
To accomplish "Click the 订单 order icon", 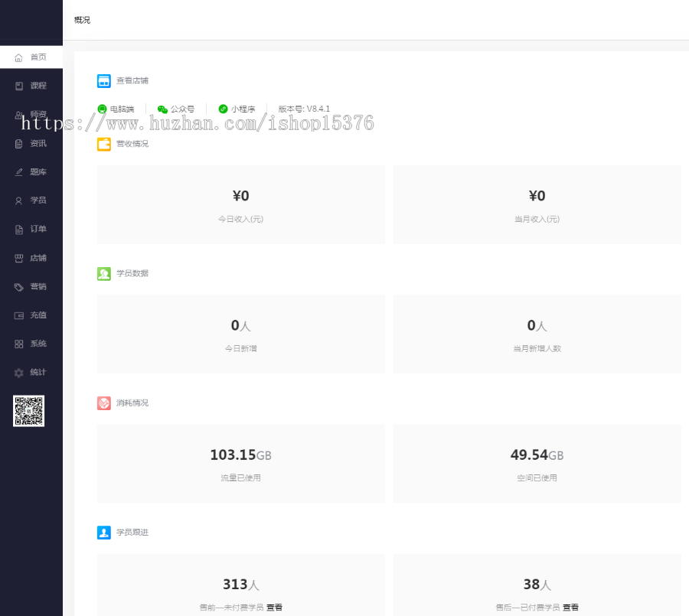I will tap(18, 230).
